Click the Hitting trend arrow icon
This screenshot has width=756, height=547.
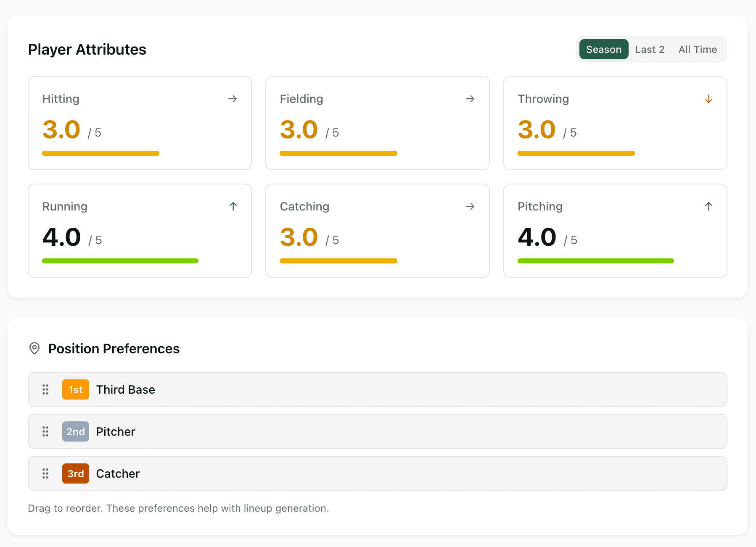coord(233,99)
